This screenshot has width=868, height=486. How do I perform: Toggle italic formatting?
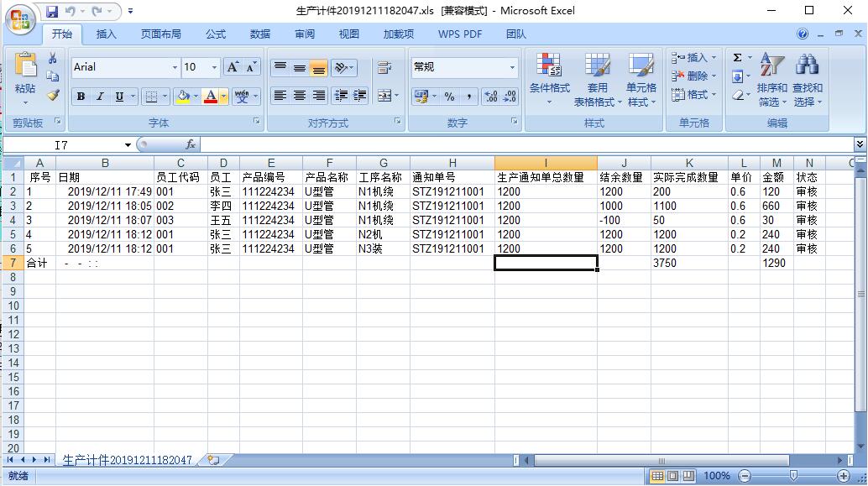(x=100, y=97)
